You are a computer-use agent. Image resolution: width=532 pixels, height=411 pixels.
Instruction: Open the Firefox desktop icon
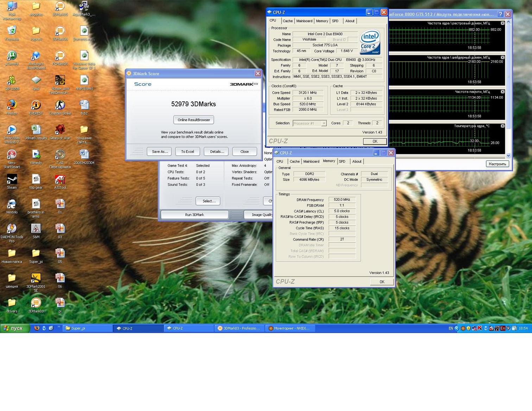pyautogui.click(x=12, y=108)
